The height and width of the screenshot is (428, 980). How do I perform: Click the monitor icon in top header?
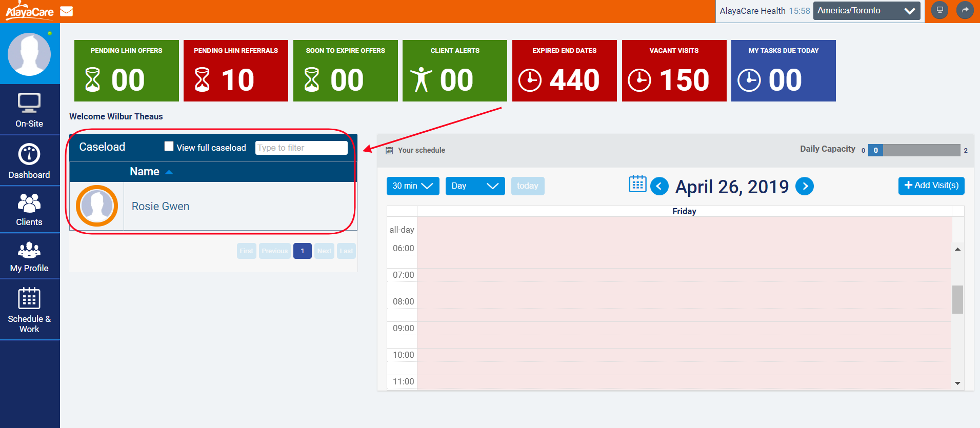939,10
